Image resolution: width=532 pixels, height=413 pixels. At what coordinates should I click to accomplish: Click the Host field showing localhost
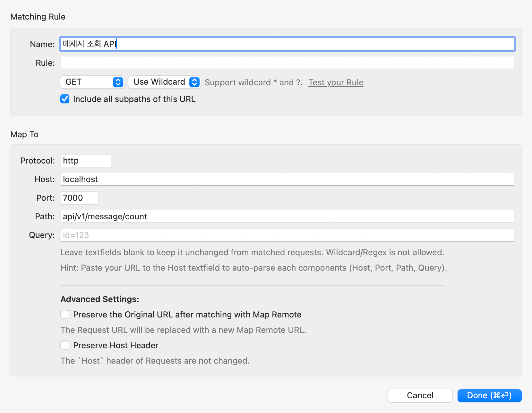pos(287,179)
